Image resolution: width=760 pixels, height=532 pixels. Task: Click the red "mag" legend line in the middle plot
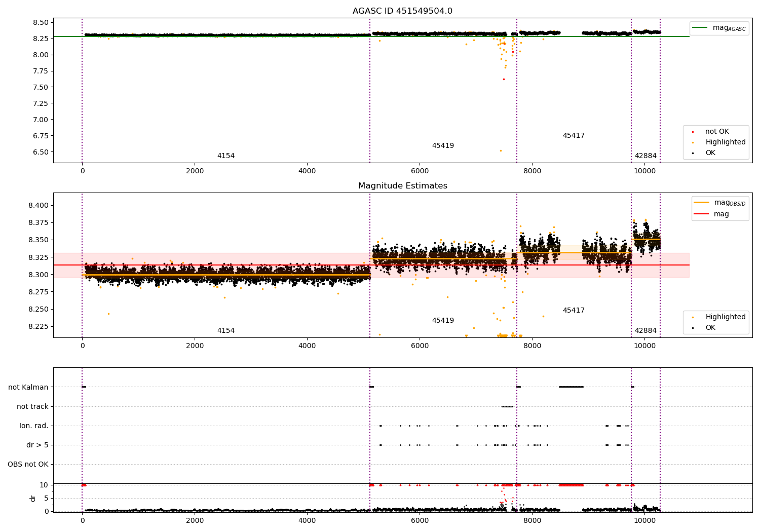pos(702,214)
